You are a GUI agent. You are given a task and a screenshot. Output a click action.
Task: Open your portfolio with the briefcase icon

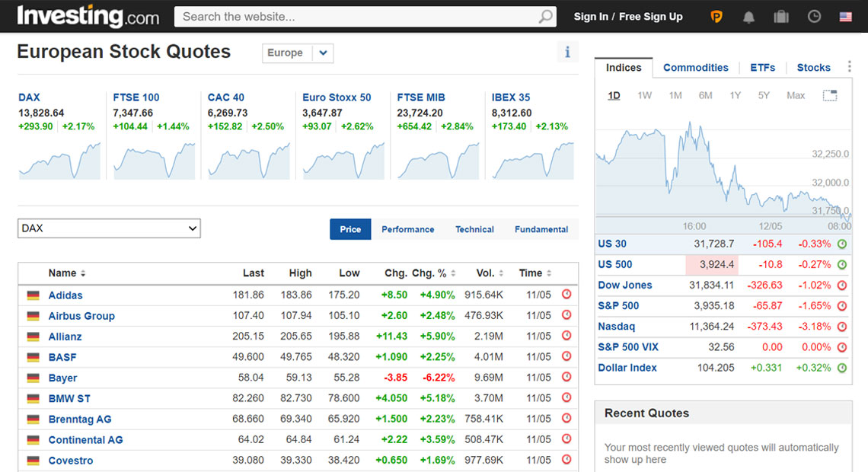click(x=780, y=16)
